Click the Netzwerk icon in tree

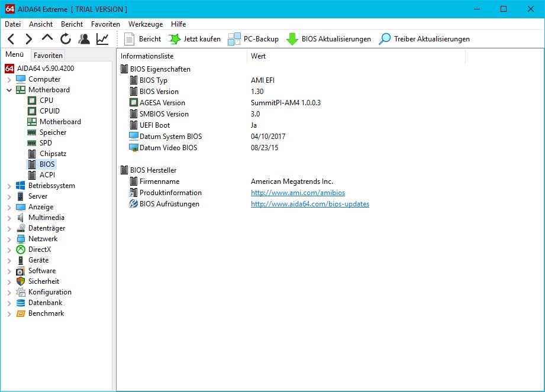(21, 239)
